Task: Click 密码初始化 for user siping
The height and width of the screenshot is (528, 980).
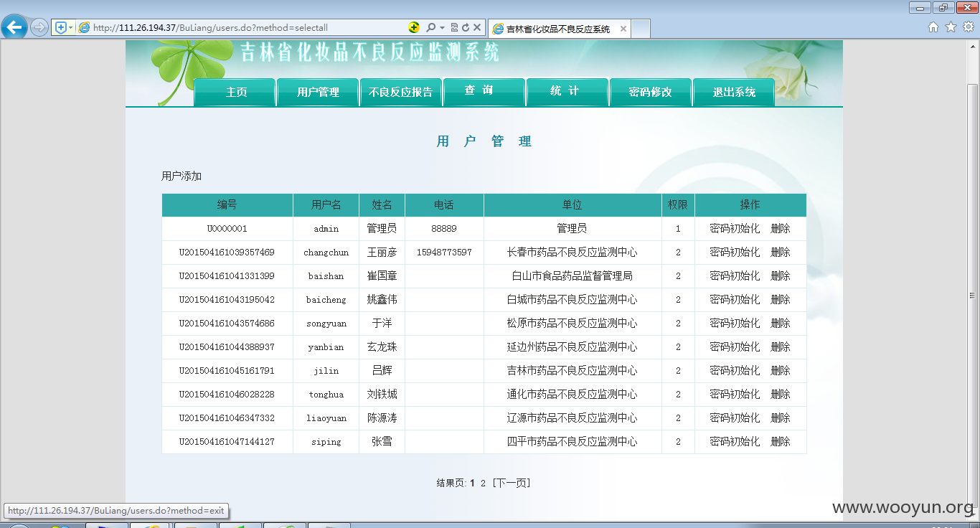Action: point(735,442)
